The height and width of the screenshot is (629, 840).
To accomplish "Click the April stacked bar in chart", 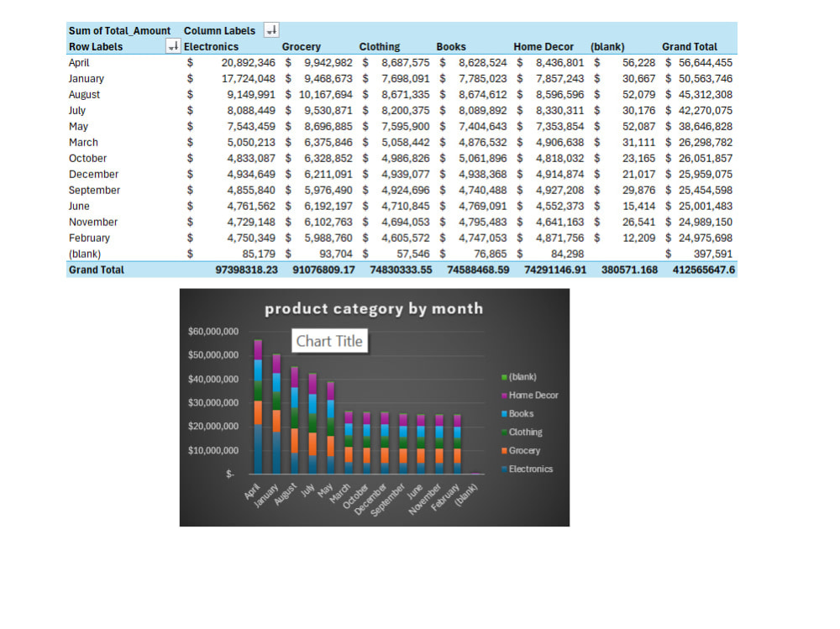I will (x=258, y=406).
